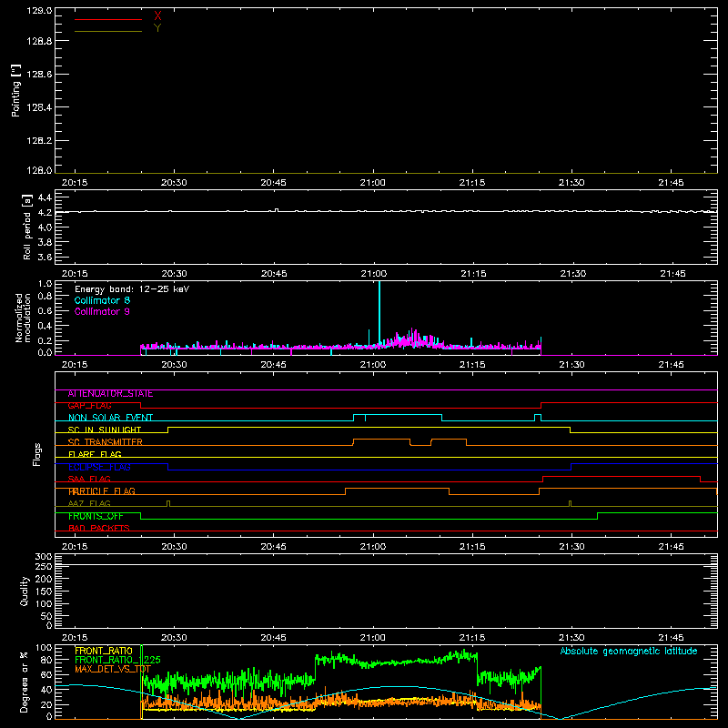Click the 'A47_FLAG' flag label
This screenshot has width=728, height=728.
pos(89,504)
